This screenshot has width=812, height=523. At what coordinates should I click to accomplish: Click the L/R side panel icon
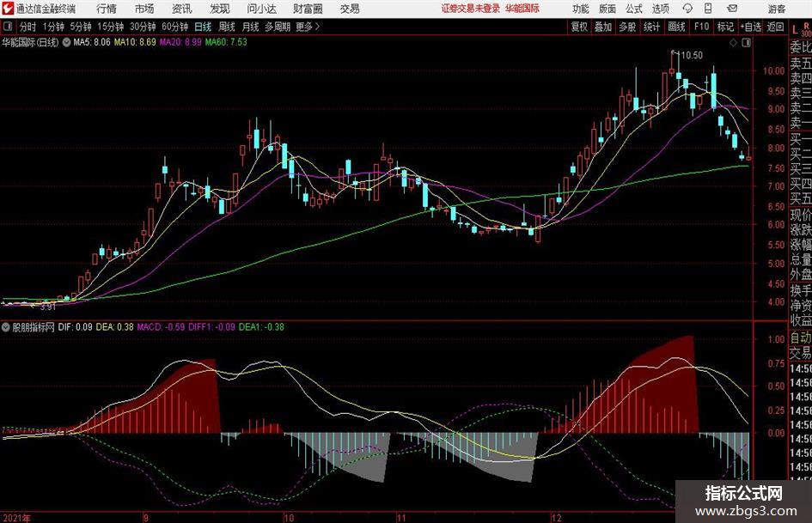[x=801, y=29]
